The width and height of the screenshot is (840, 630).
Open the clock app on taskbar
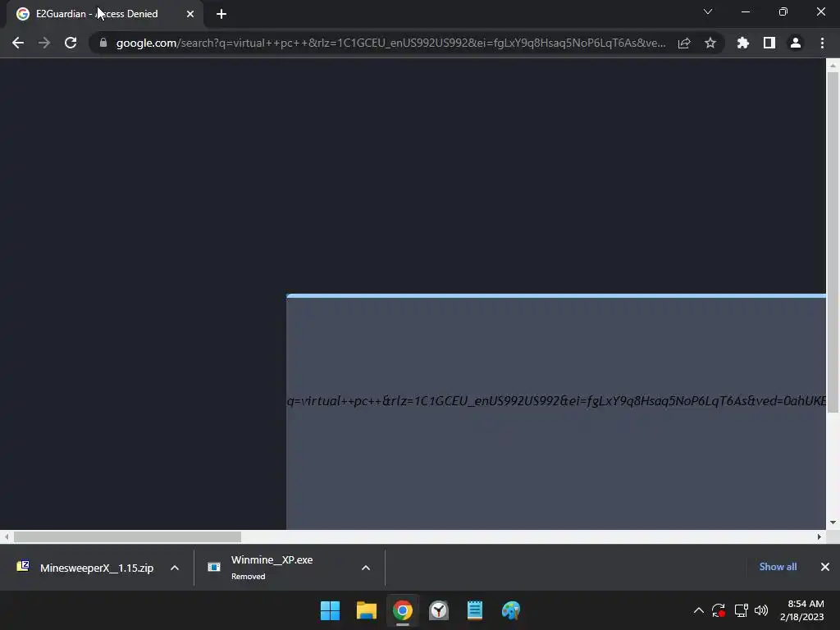[439, 610]
